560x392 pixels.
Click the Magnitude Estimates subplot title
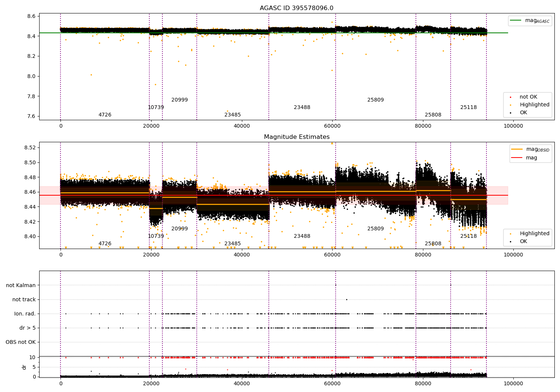pos(296,137)
